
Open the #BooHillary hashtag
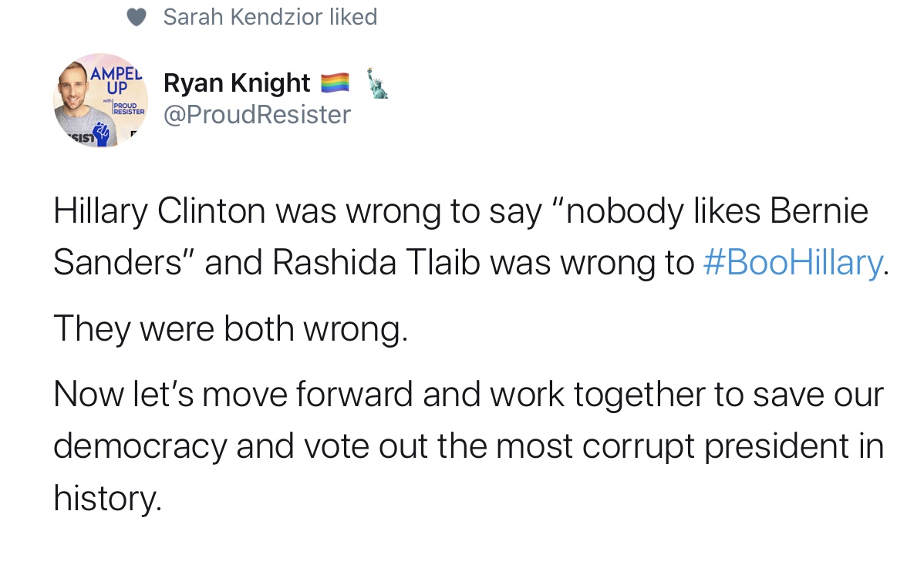point(793,263)
